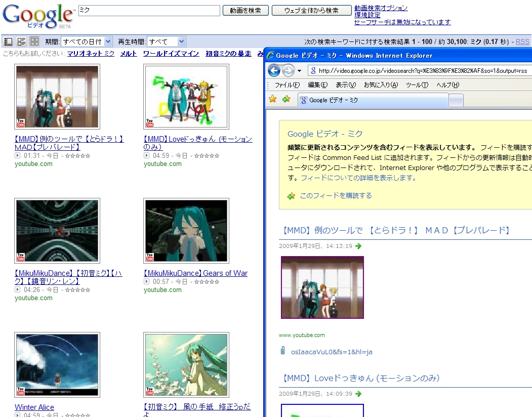
Task: Click suggested search マリオネット ミク
Action: point(91,54)
